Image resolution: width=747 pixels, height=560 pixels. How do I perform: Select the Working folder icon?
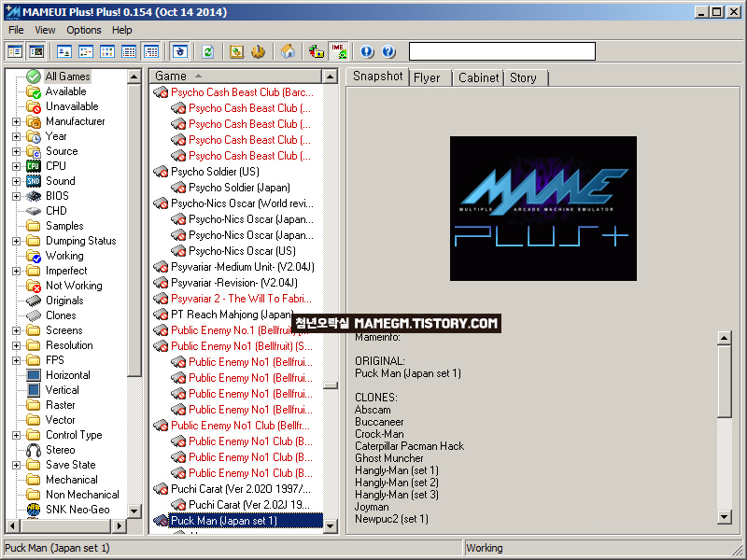pyautogui.click(x=34, y=256)
